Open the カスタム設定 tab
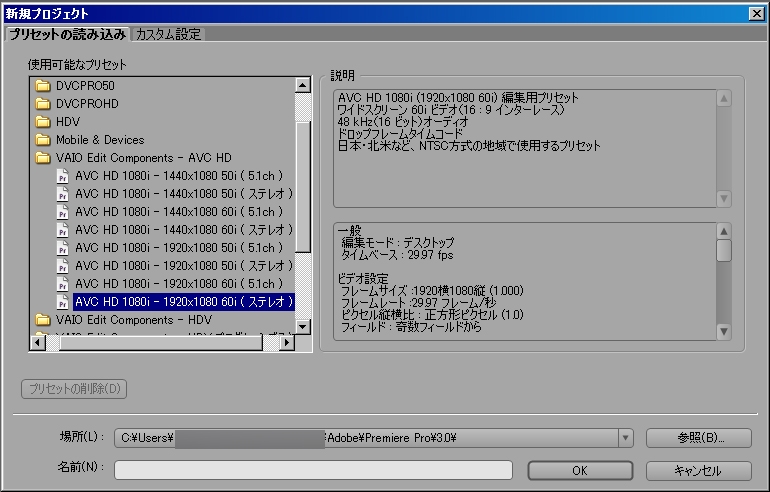The width and height of the screenshot is (770, 492). (168, 34)
